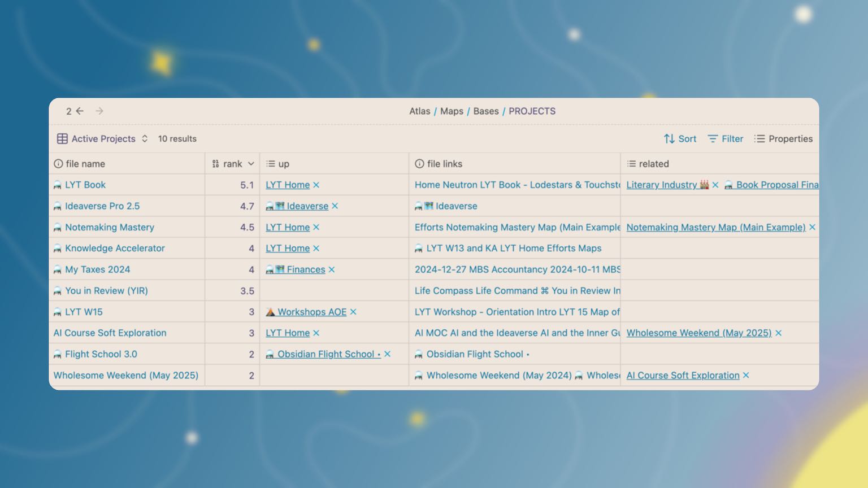Image resolution: width=868 pixels, height=488 pixels.
Task: Open the Ideaverse link in up column
Action: click(297, 206)
